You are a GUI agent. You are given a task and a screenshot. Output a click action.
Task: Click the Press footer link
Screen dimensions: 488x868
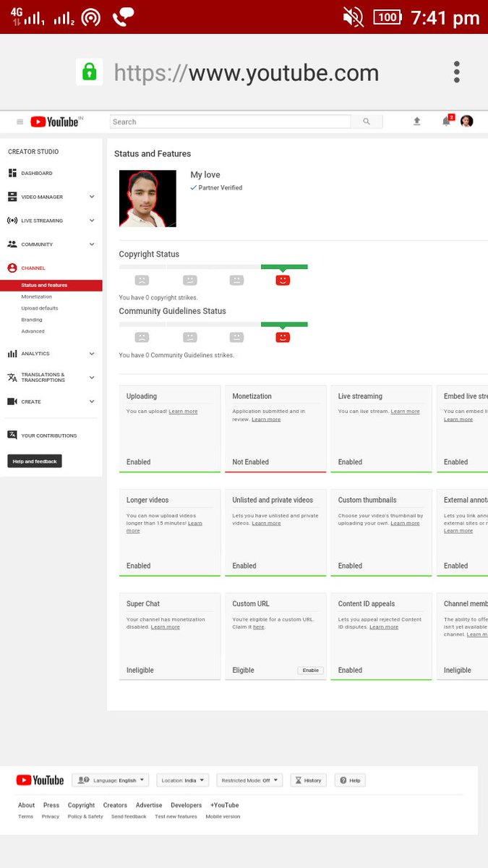tap(51, 805)
